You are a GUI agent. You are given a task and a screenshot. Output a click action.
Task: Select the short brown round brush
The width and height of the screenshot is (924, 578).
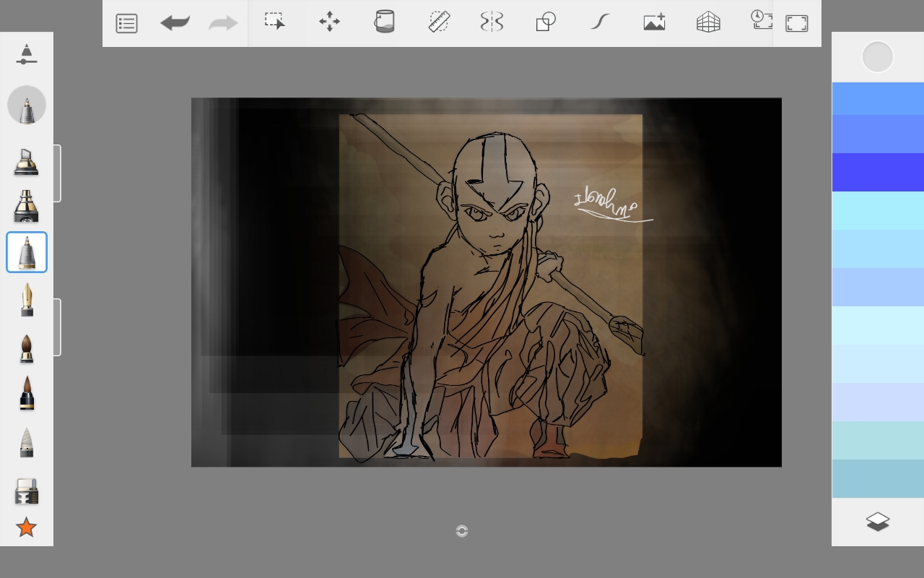click(x=27, y=348)
